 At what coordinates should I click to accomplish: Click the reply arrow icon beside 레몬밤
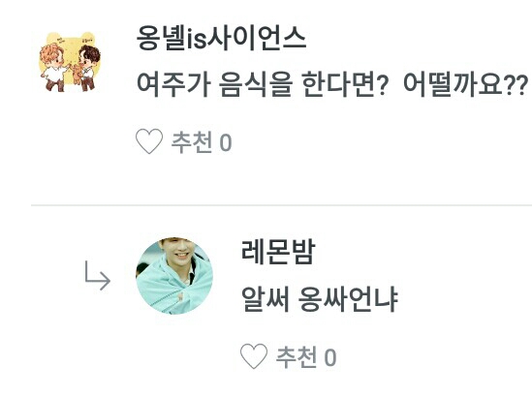coord(97,276)
